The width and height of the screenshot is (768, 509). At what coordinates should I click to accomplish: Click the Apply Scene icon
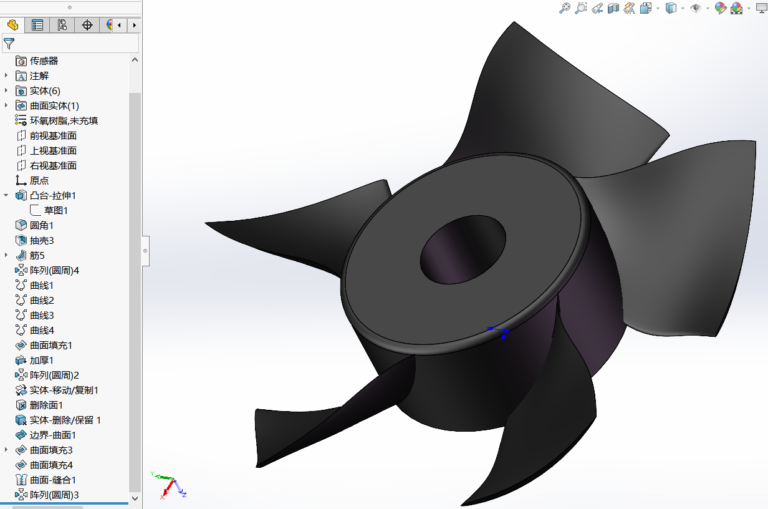736,8
